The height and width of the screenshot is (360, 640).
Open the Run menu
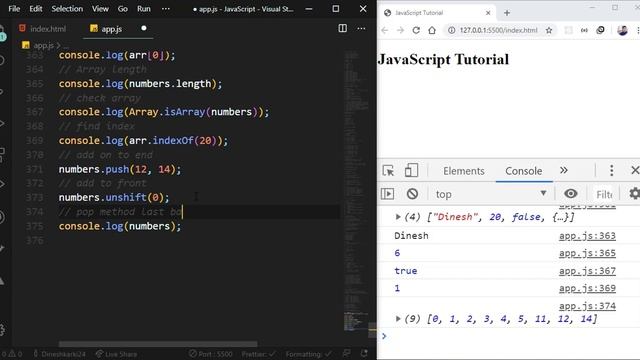pos(144,9)
